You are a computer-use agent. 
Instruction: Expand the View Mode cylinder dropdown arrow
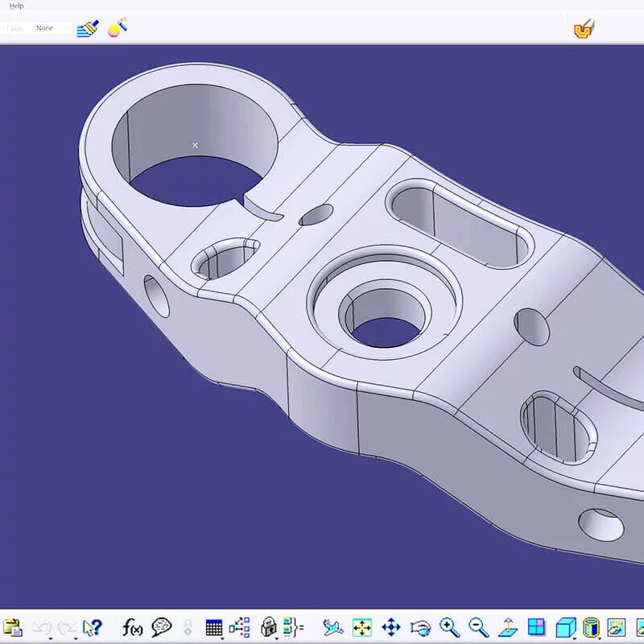coord(599,638)
